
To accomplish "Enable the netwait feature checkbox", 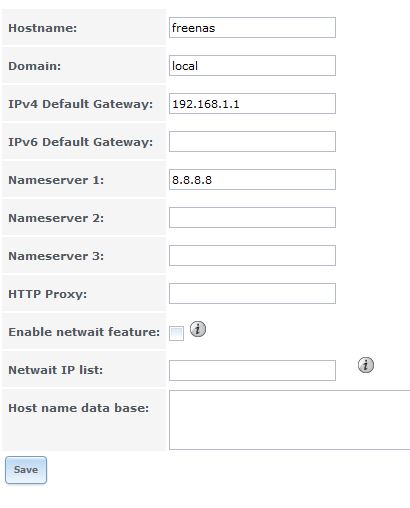I will [x=176, y=333].
